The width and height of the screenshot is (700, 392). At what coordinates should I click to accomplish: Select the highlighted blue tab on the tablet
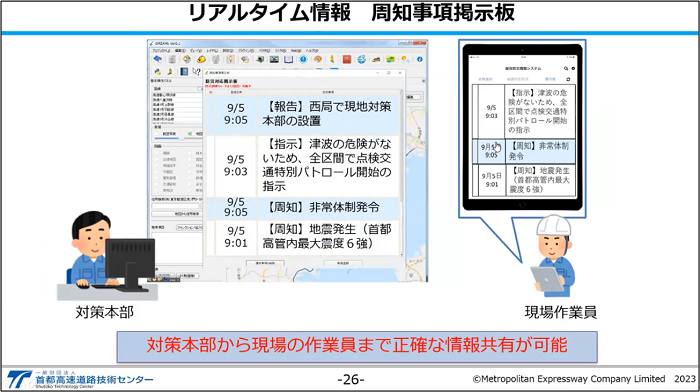tap(550, 79)
